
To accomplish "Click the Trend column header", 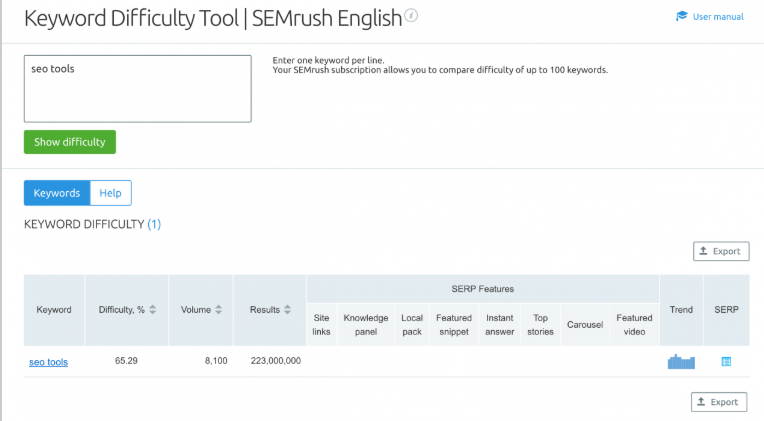I will (x=681, y=310).
